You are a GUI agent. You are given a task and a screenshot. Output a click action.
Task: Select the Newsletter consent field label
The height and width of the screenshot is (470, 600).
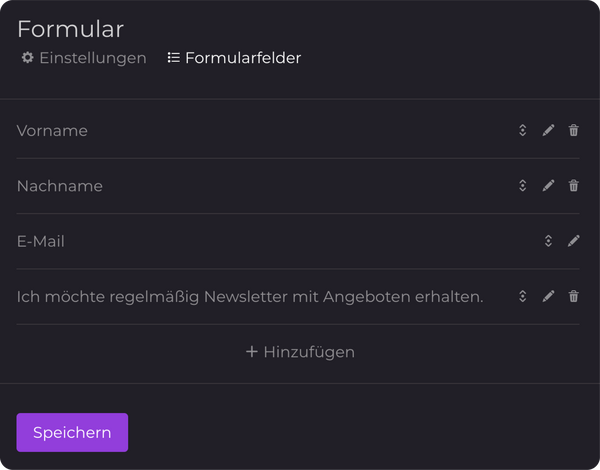(x=250, y=297)
